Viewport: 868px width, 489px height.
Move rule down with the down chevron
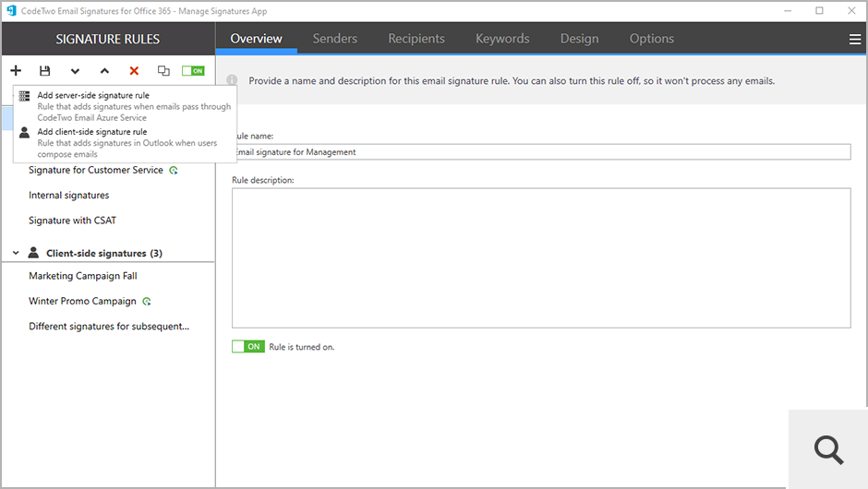pos(76,71)
